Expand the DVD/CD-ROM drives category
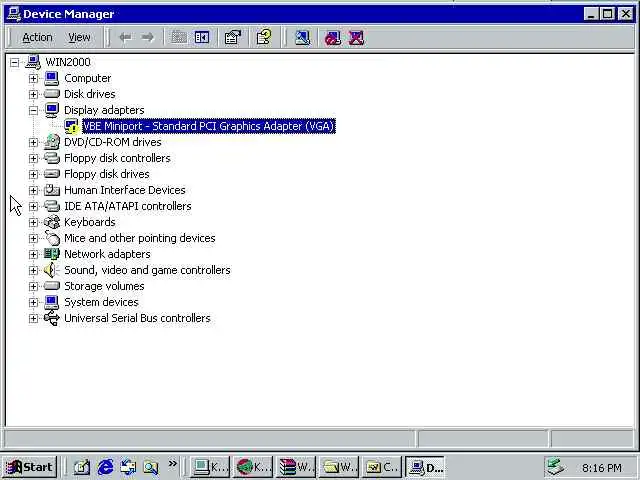Viewport: 640px width, 480px height. tap(33, 142)
